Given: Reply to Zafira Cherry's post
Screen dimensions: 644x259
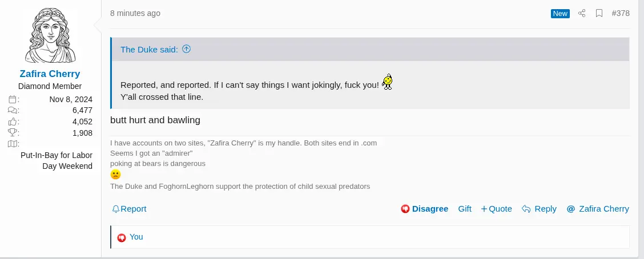Looking at the screenshot, I should [539, 209].
